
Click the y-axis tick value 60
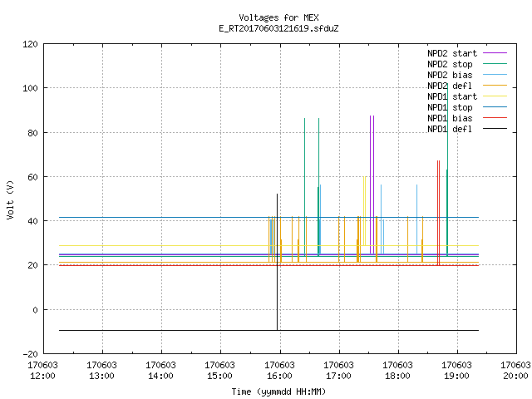[x=32, y=177]
